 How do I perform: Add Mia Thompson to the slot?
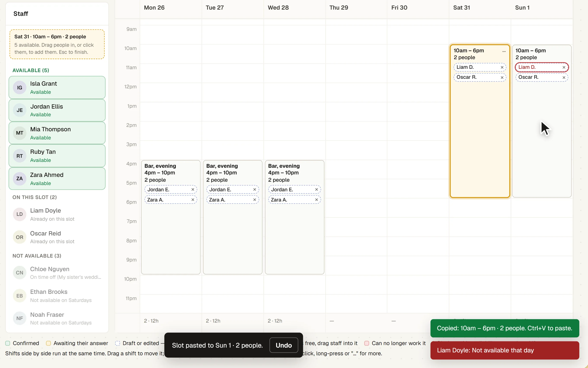click(57, 133)
